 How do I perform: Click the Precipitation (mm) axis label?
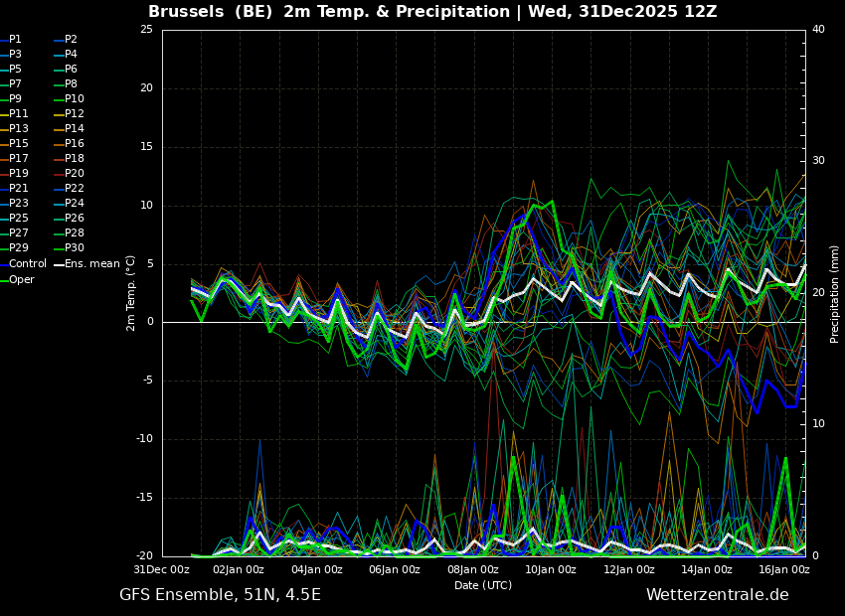834,293
